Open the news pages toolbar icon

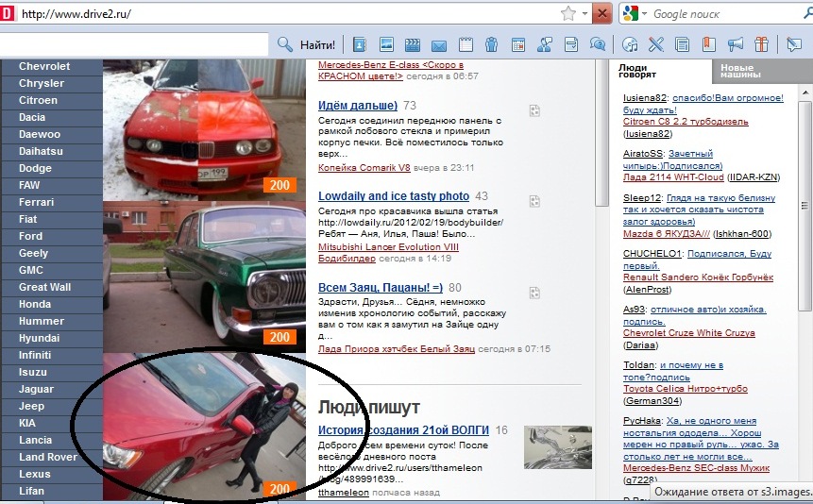[683, 44]
